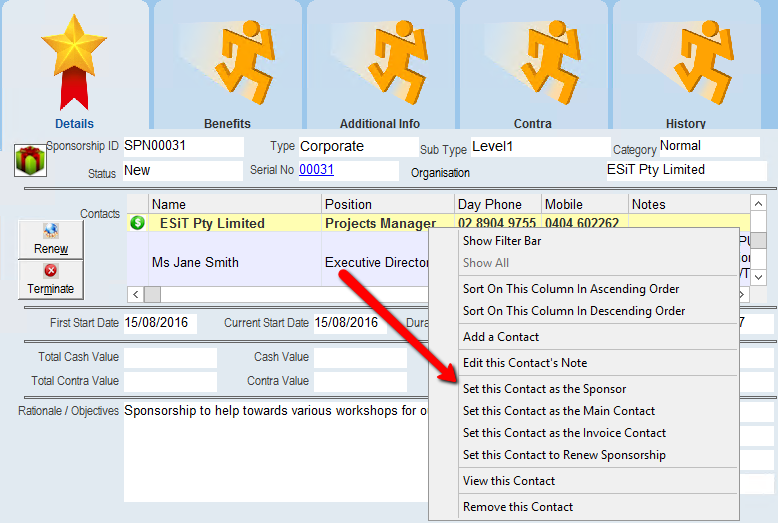Image resolution: width=778 pixels, height=523 pixels.
Task: Open the History tab
Action: [686, 65]
